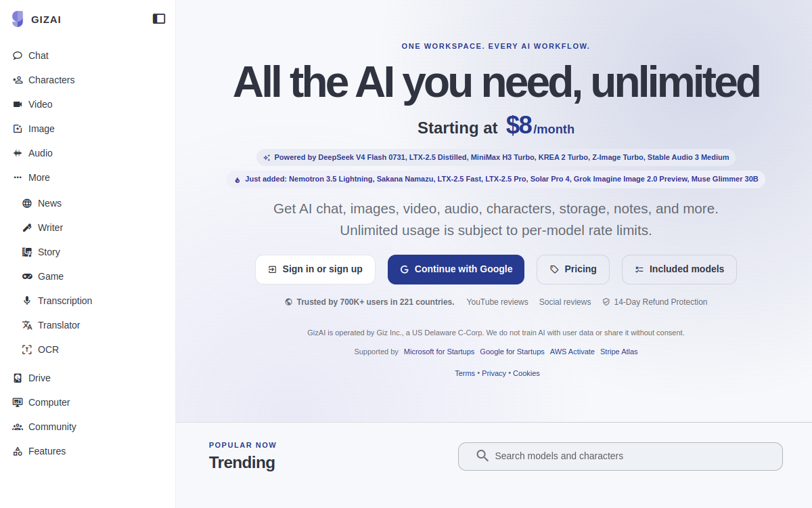Viewport: 812px width, 508px height.
Task: Click the Game controller icon
Action: (27, 276)
